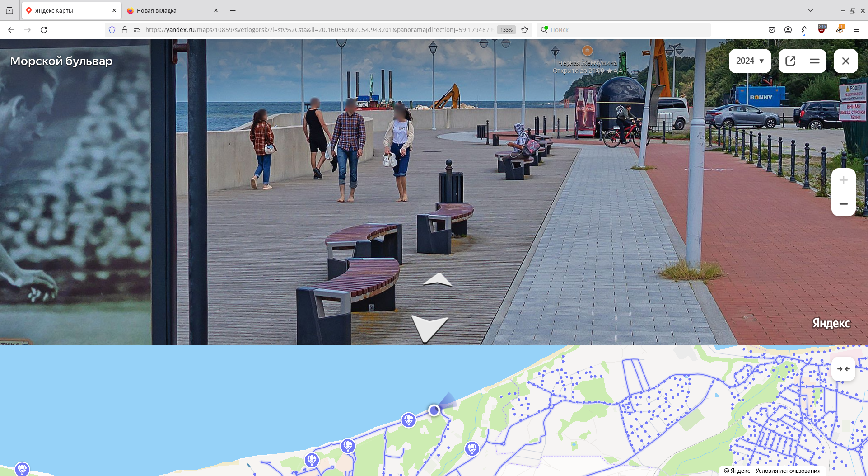Click the panorama marker at the bottom-left map corner

[22, 469]
